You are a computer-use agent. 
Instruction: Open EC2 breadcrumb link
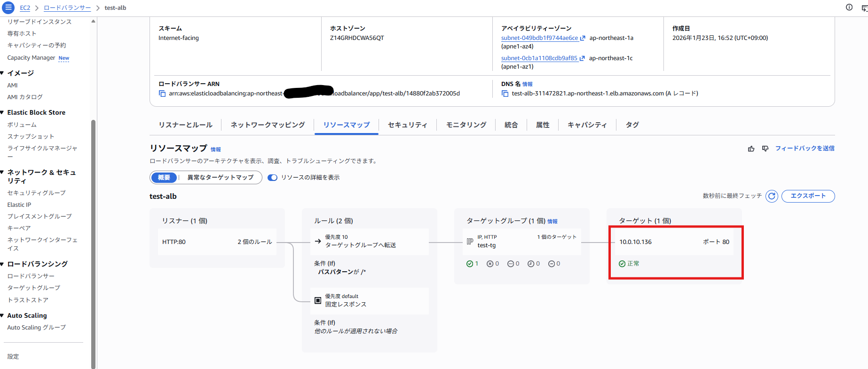[25, 8]
